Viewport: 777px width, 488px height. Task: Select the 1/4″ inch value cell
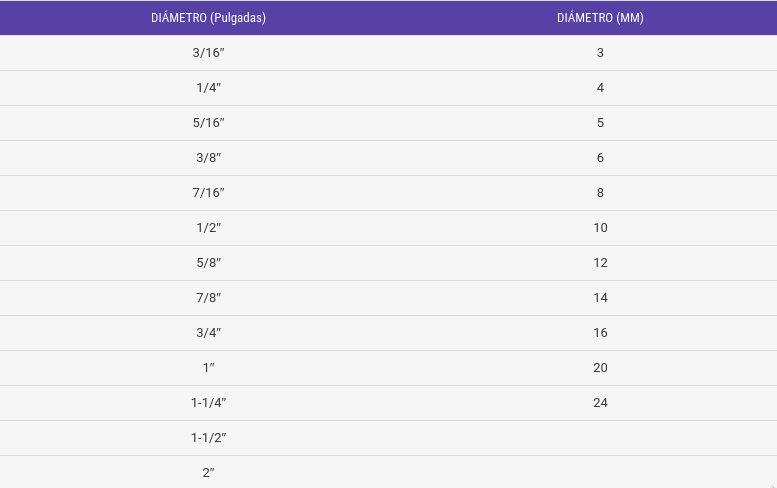click(x=208, y=88)
